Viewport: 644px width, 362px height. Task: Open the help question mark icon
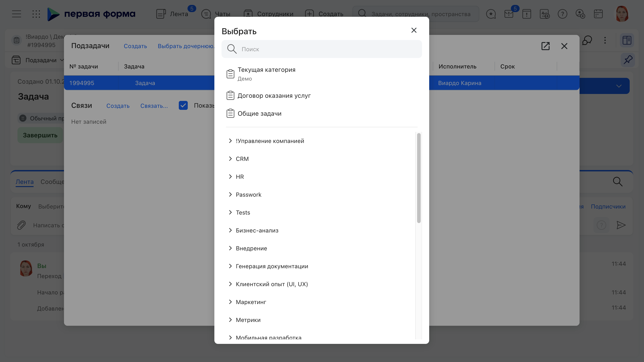562,14
